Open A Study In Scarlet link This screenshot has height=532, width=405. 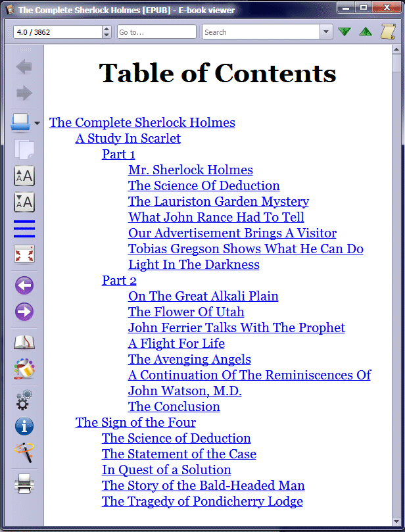click(128, 139)
